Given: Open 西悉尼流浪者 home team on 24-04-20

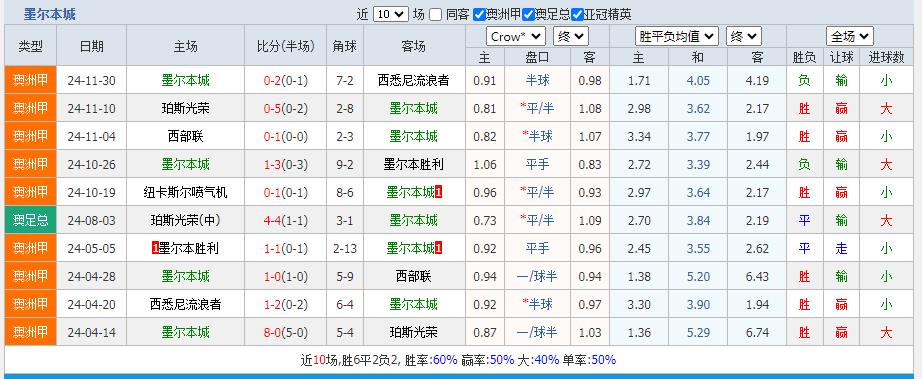Looking at the screenshot, I should click(x=185, y=304).
